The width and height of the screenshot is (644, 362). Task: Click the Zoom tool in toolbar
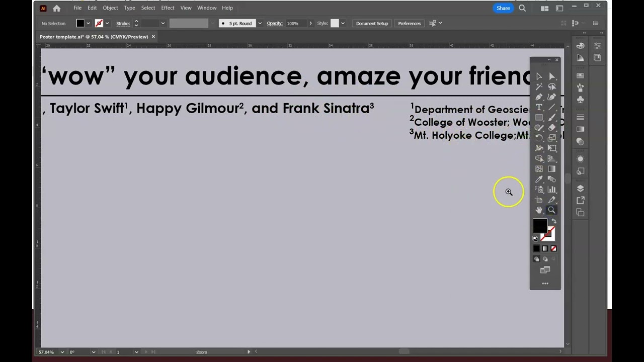pyautogui.click(x=552, y=210)
